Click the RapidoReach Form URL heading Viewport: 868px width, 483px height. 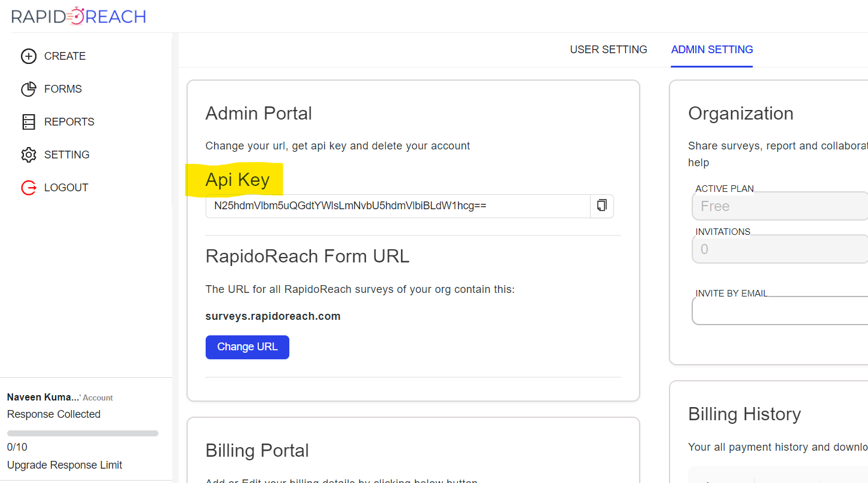307,256
